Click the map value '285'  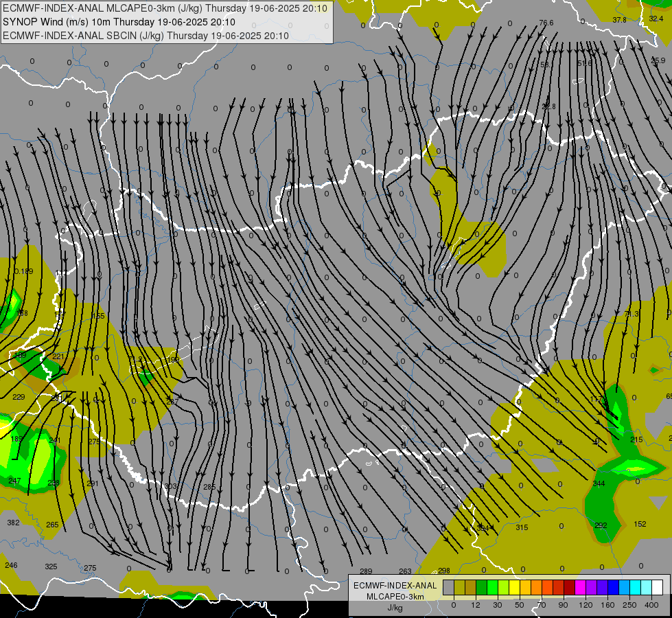pos(209,487)
